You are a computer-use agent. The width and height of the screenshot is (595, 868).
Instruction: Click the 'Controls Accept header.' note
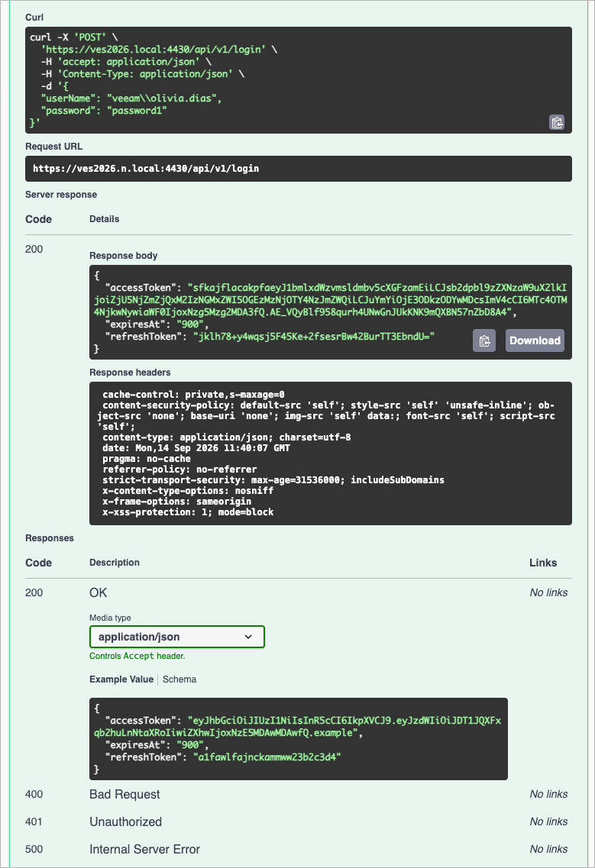(137, 656)
